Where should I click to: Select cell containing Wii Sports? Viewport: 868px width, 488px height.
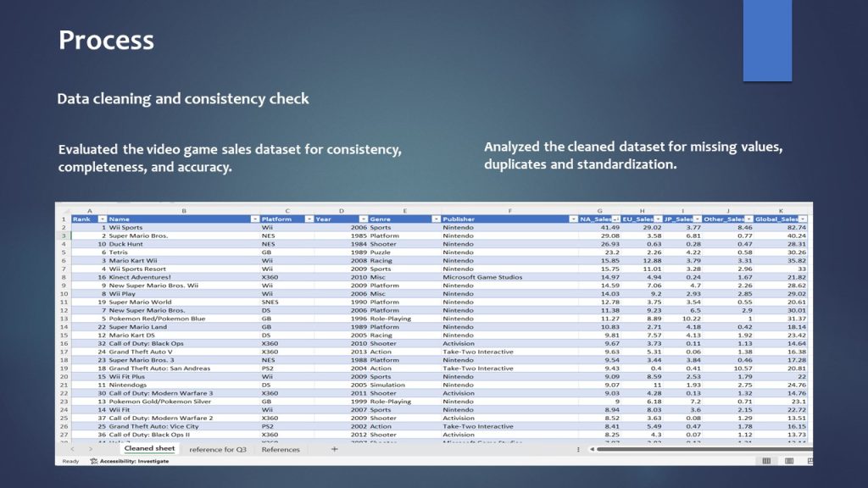point(125,227)
